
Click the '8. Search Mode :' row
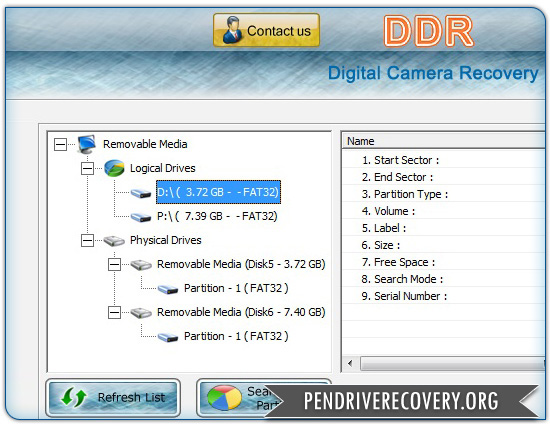(443, 279)
